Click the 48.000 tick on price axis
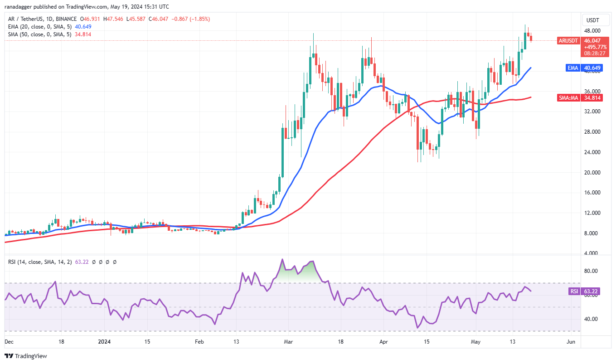This screenshot has height=364, width=616. tap(592, 31)
